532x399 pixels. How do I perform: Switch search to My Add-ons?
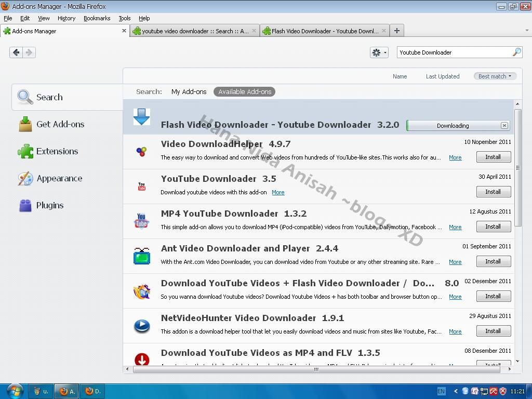click(x=189, y=91)
